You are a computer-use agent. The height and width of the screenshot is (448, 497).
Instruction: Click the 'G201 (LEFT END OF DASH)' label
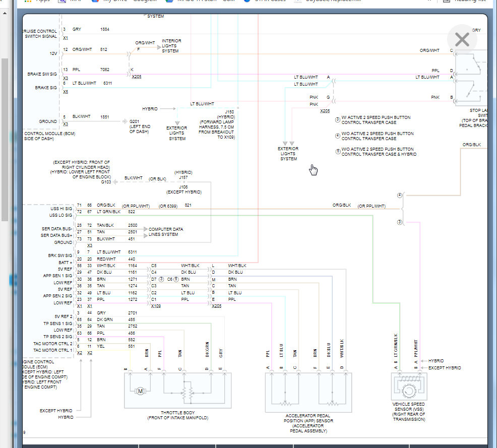pyautogui.click(x=140, y=126)
